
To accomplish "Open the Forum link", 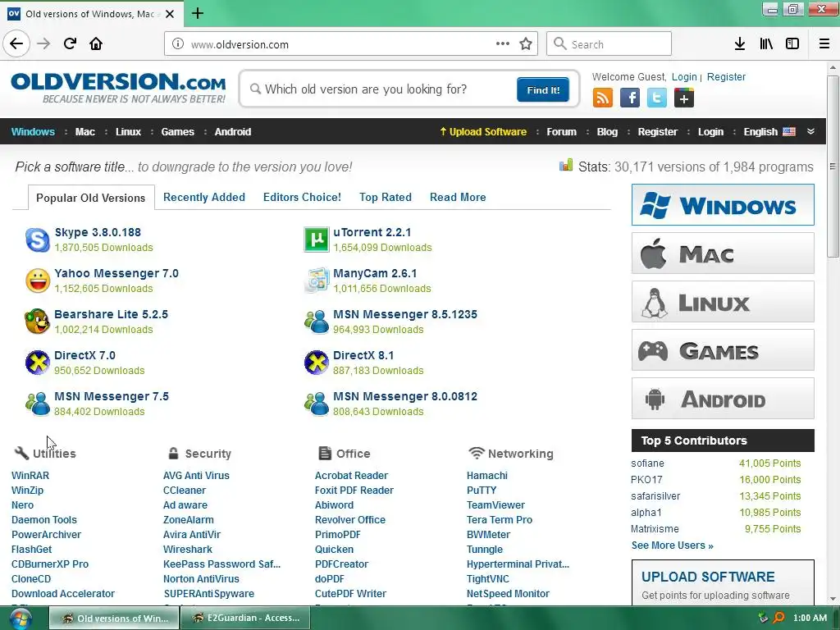I will point(561,132).
